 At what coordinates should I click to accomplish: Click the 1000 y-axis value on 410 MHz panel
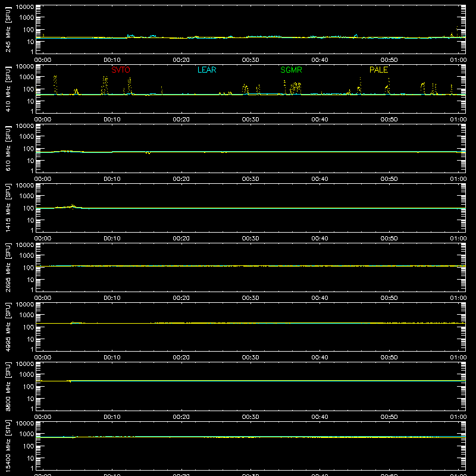click(27, 77)
